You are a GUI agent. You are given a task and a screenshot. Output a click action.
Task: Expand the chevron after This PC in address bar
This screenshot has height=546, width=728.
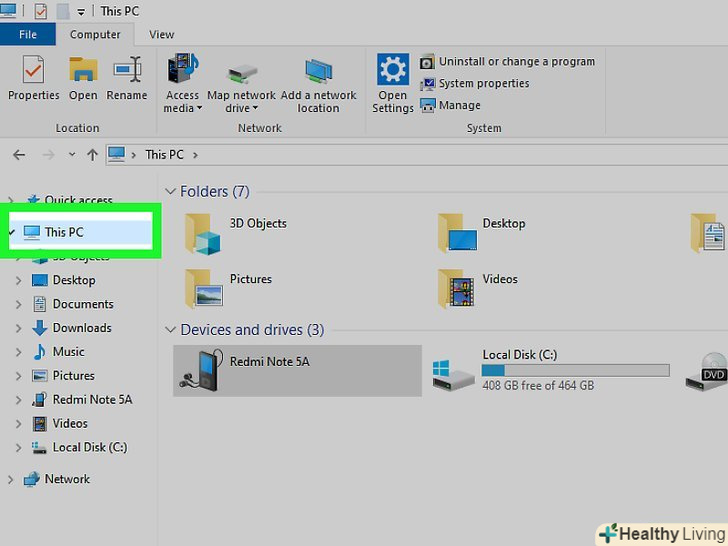tap(195, 155)
